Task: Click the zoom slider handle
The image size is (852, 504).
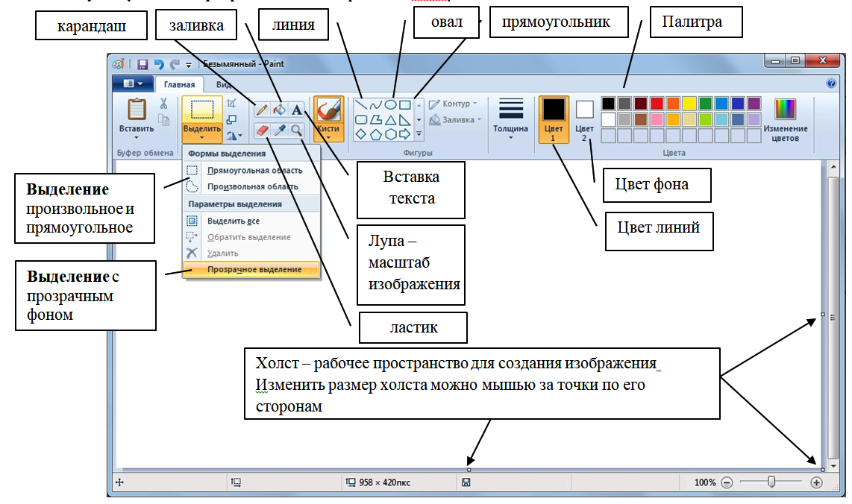Action: coord(771,482)
